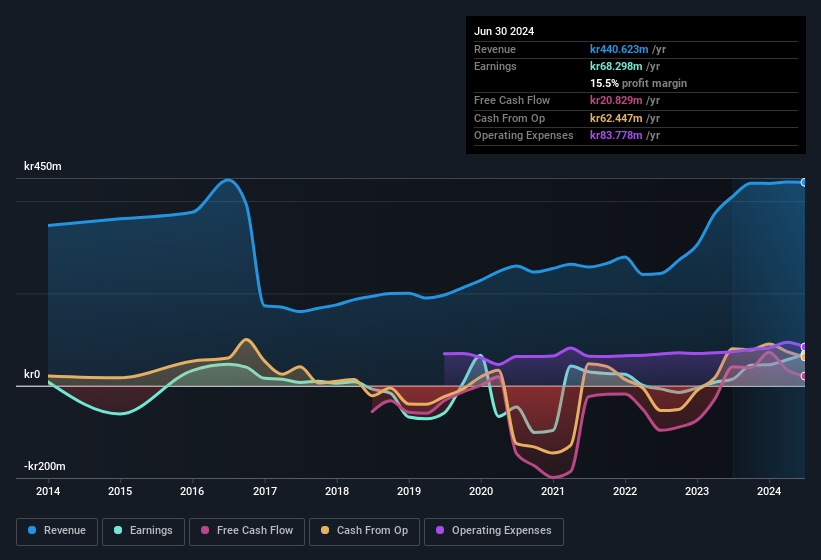Click the Free Cash Flow label in tooltip
Viewport: 821px width, 560px height.
click(x=512, y=100)
